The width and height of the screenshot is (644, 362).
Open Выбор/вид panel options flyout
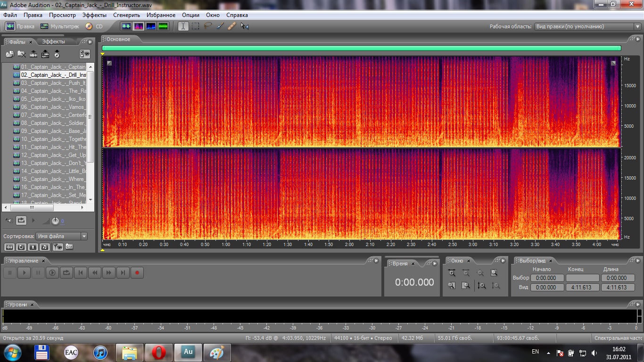(x=639, y=260)
